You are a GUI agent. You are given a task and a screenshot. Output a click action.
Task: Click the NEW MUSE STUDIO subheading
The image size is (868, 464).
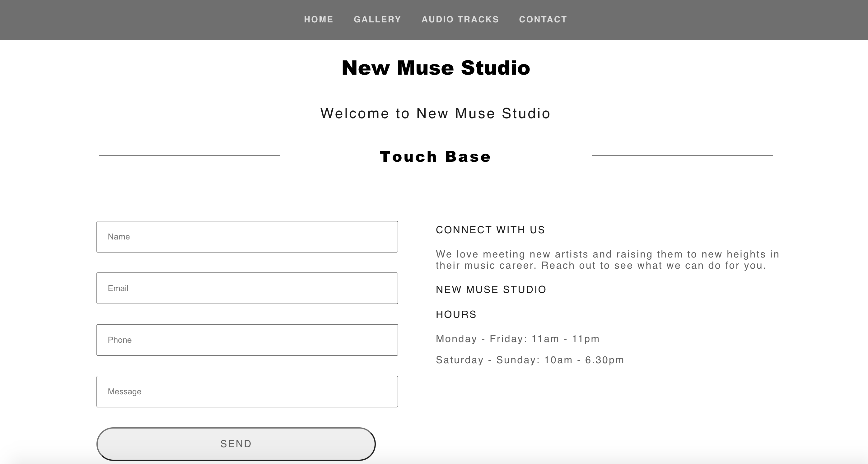[x=491, y=290]
